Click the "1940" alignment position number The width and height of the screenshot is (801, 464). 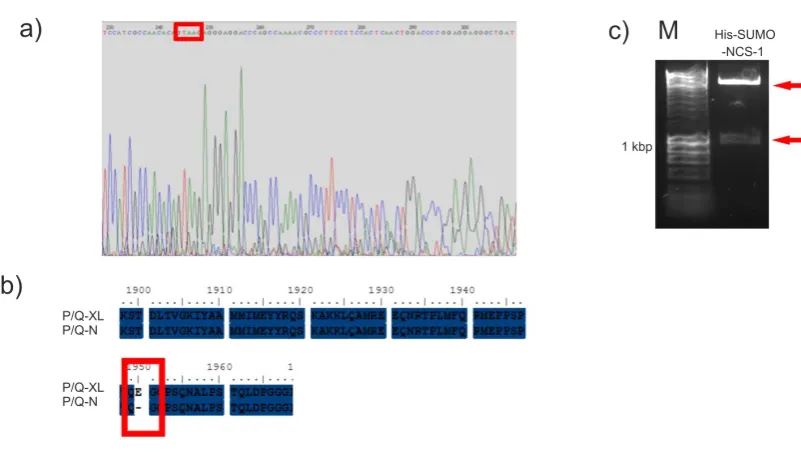click(462, 290)
